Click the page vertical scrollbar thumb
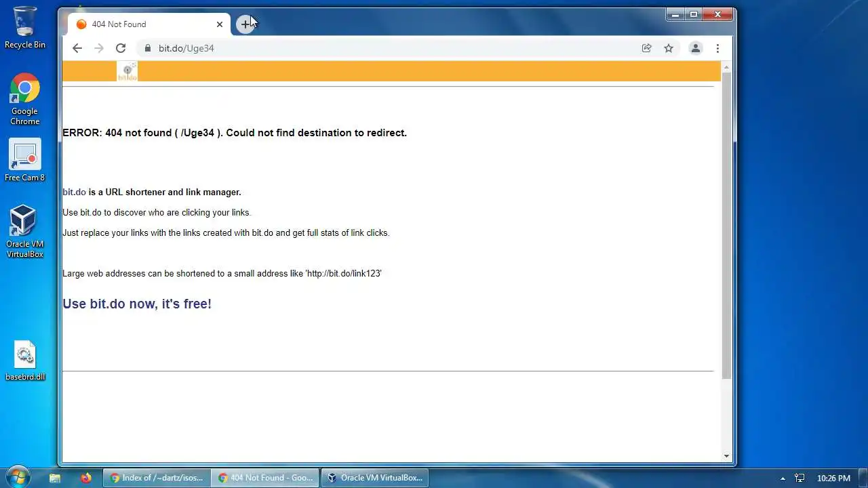Image resolution: width=868 pixels, height=488 pixels. [x=726, y=226]
